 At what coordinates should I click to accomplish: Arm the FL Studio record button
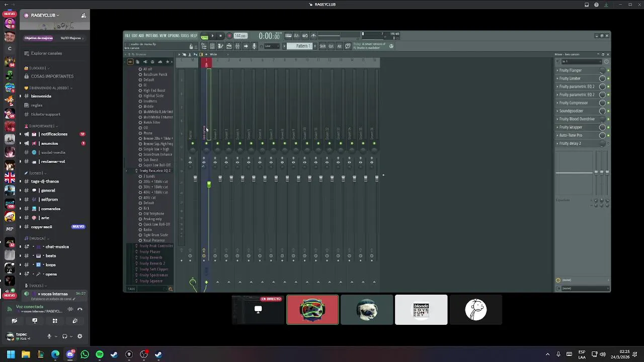[x=229, y=36]
